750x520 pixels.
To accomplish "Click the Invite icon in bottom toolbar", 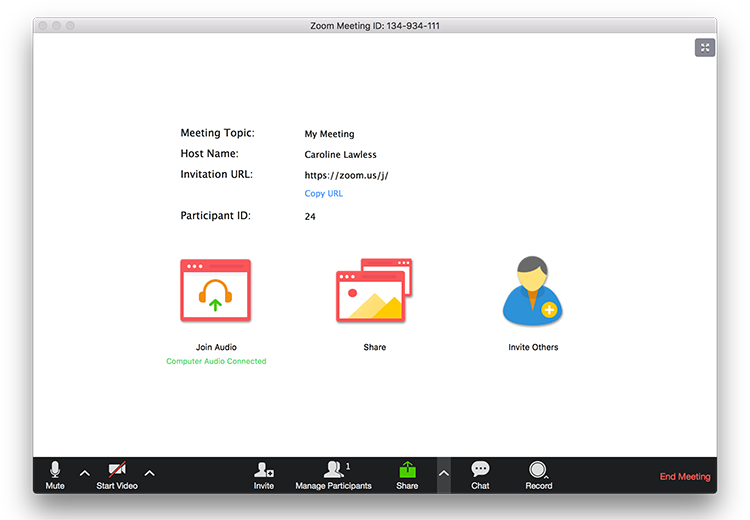I will pyautogui.click(x=264, y=475).
